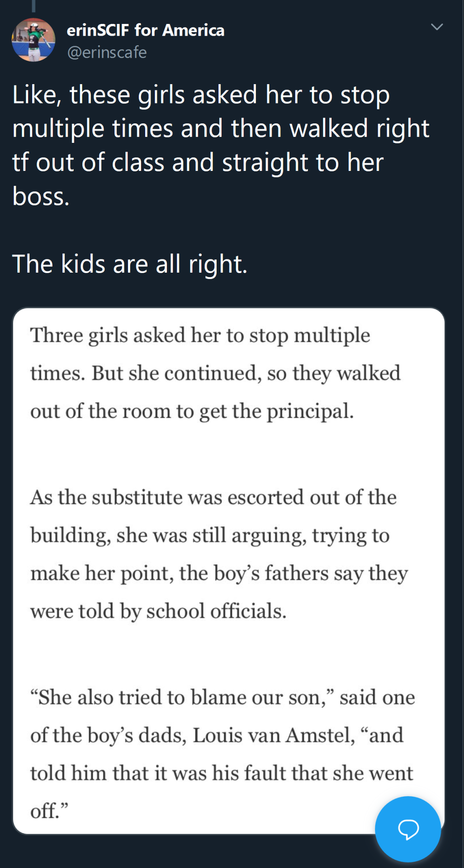Open the erinSCIF for America display name
The height and width of the screenshot is (868, 464).
[x=145, y=30]
